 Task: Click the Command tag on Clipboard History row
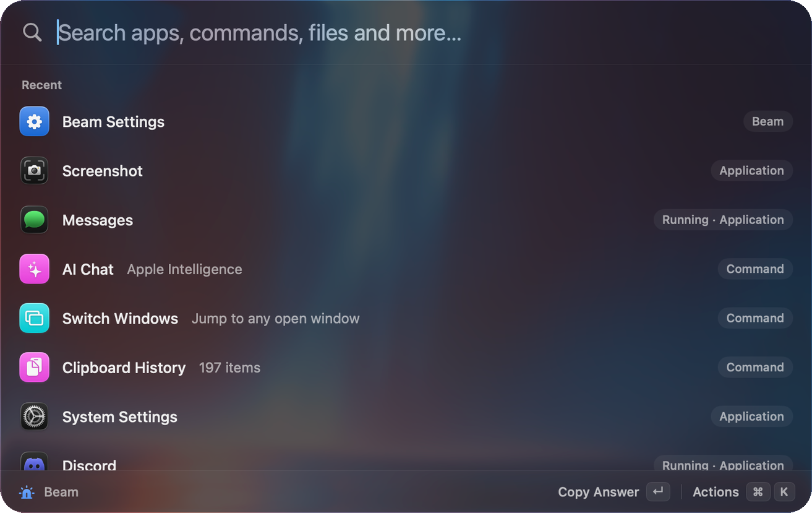pyautogui.click(x=755, y=368)
